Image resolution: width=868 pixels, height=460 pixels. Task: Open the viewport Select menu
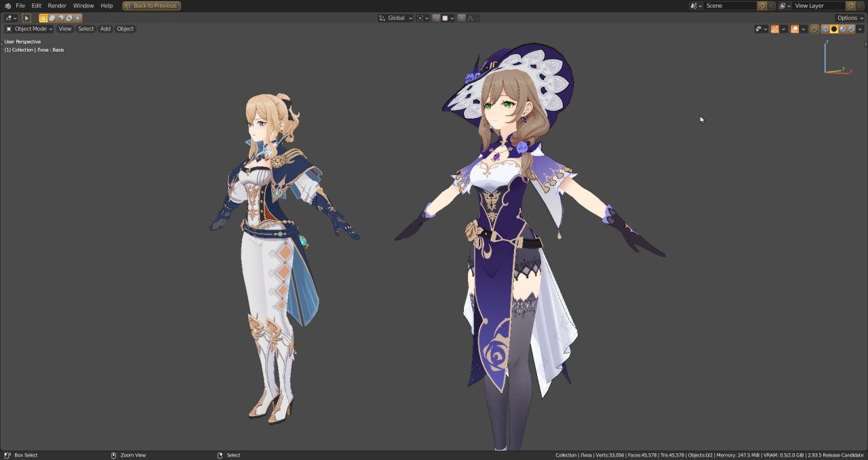click(86, 29)
